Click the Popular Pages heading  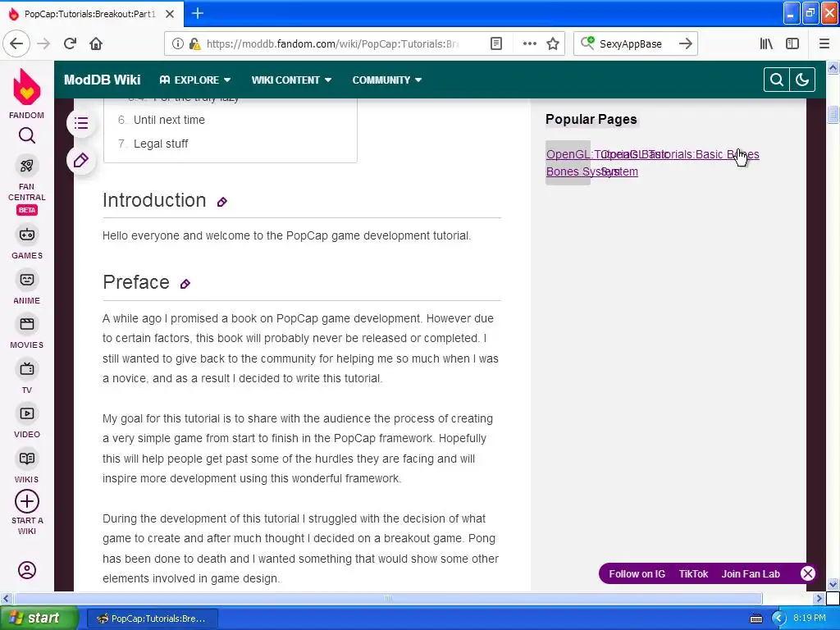point(591,120)
